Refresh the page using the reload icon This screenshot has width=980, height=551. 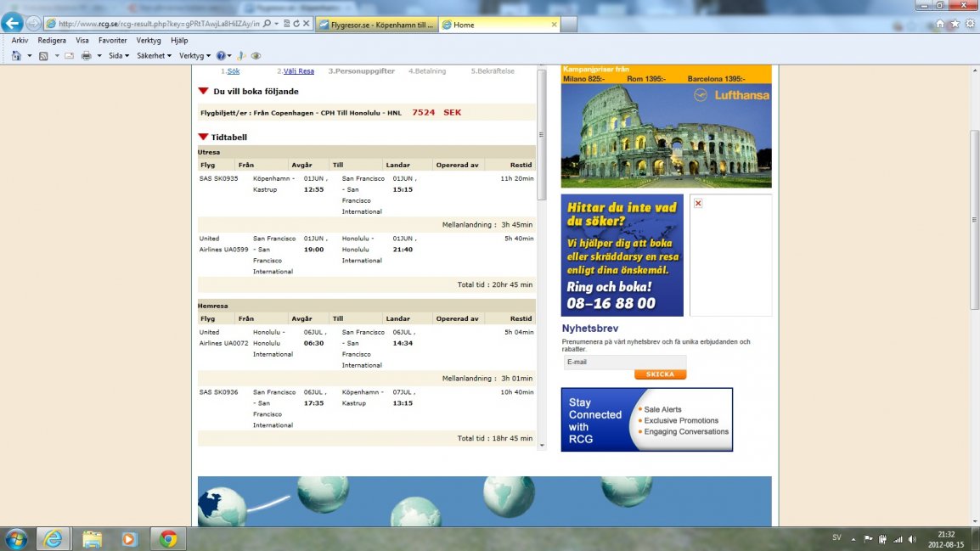point(296,24)
